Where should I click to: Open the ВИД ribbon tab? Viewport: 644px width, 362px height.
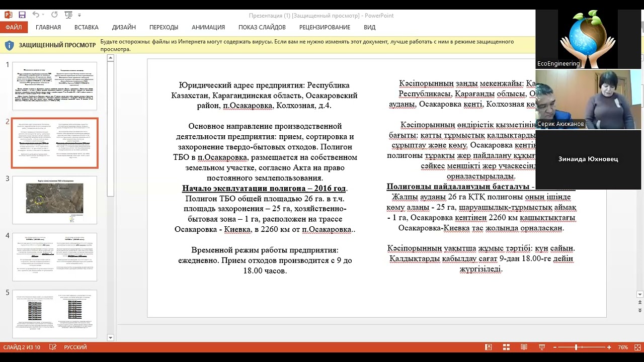[x=369, y=27]
